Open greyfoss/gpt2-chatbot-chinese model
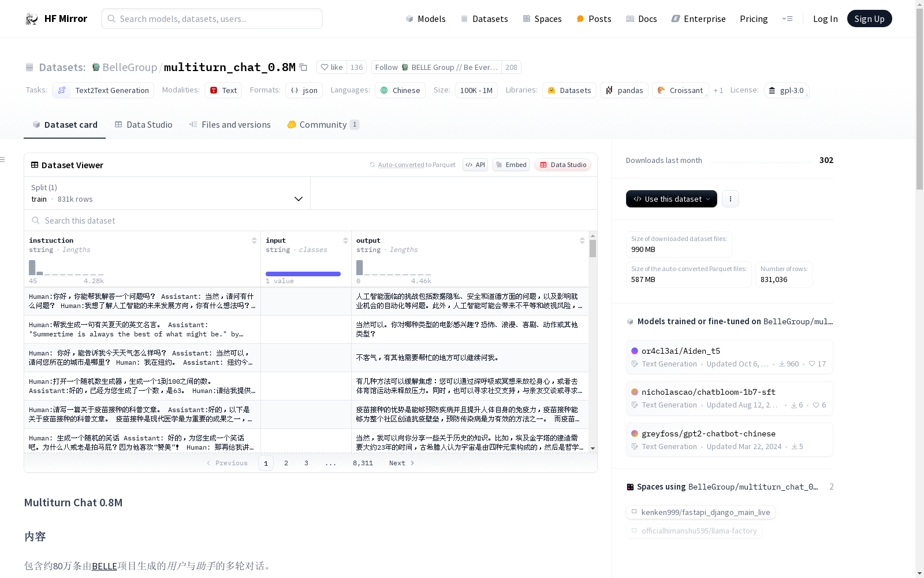Viewport: 924px width, 578px height. 729,440
